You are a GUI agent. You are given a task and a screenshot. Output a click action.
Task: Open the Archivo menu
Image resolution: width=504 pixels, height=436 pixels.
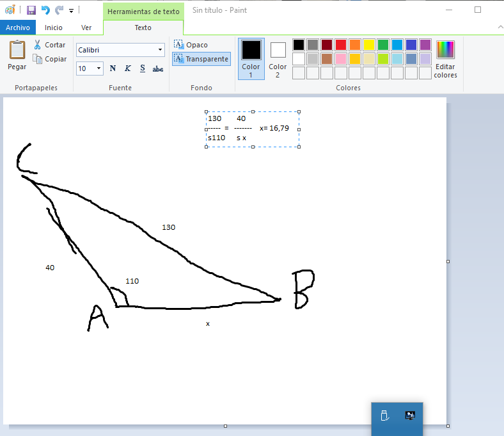tap(18, 28)
